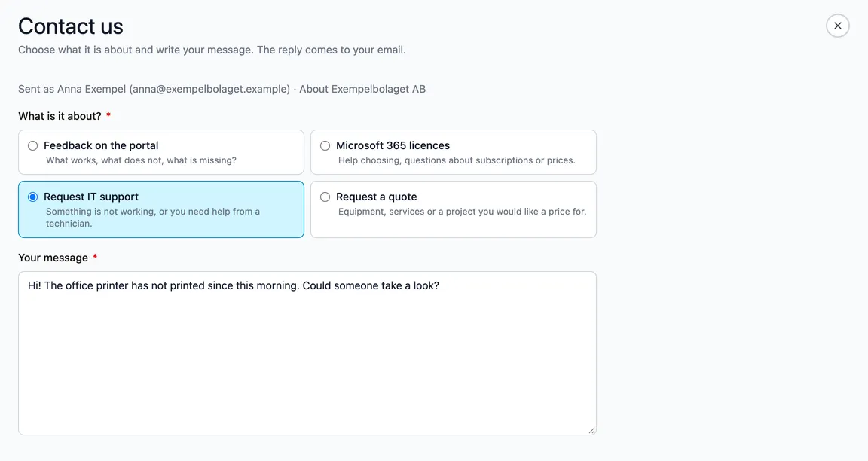Click the 'Choose what it is about' subtitle
Screen dimensions: 868x461
212,50
